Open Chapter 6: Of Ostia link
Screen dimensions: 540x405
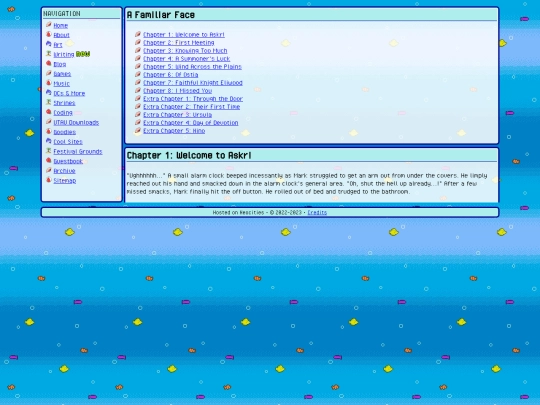point(171,74)
